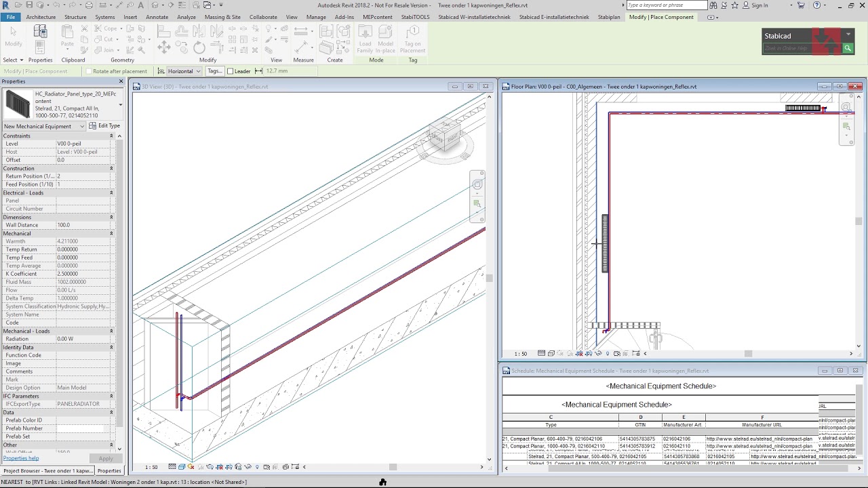
Task: Click the green Stabicad help search icon
Action: click(x=848, y=48)
